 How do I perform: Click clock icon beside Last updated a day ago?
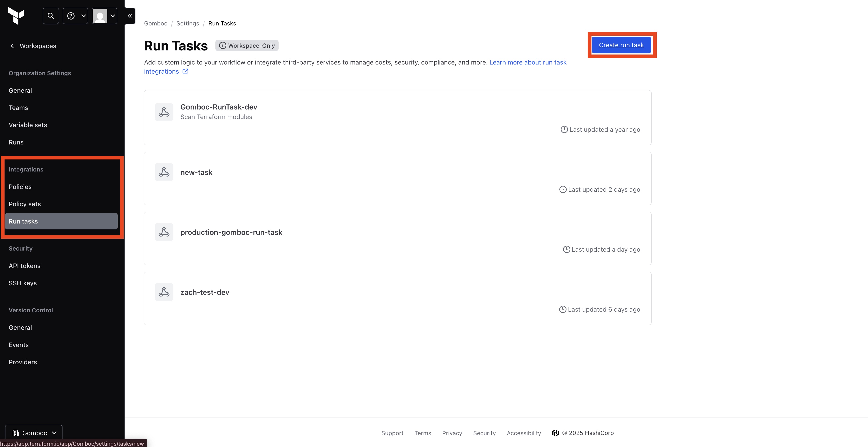coord(566,249)
